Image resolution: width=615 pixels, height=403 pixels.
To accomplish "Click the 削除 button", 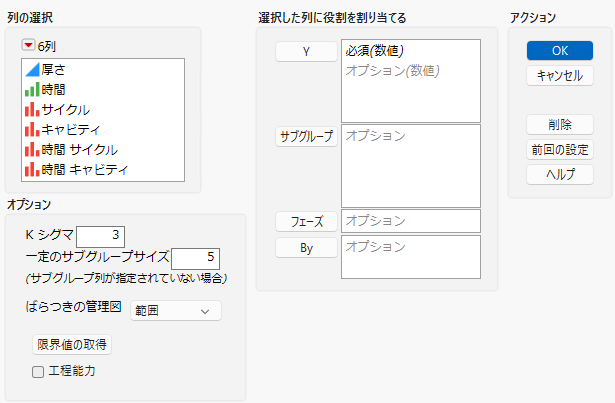I will (560, 125).
